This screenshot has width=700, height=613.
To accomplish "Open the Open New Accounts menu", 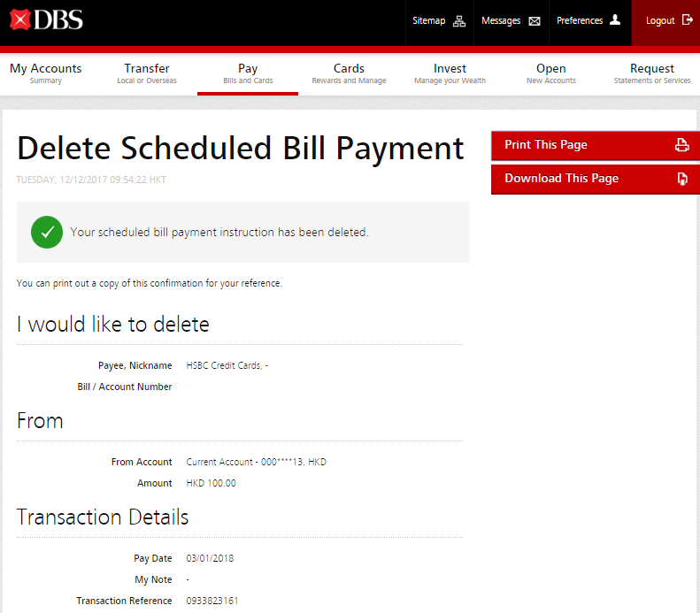I will point(550,73).
